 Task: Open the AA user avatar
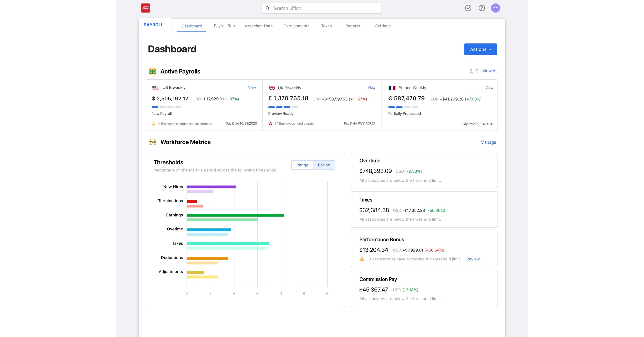[495, 8]
